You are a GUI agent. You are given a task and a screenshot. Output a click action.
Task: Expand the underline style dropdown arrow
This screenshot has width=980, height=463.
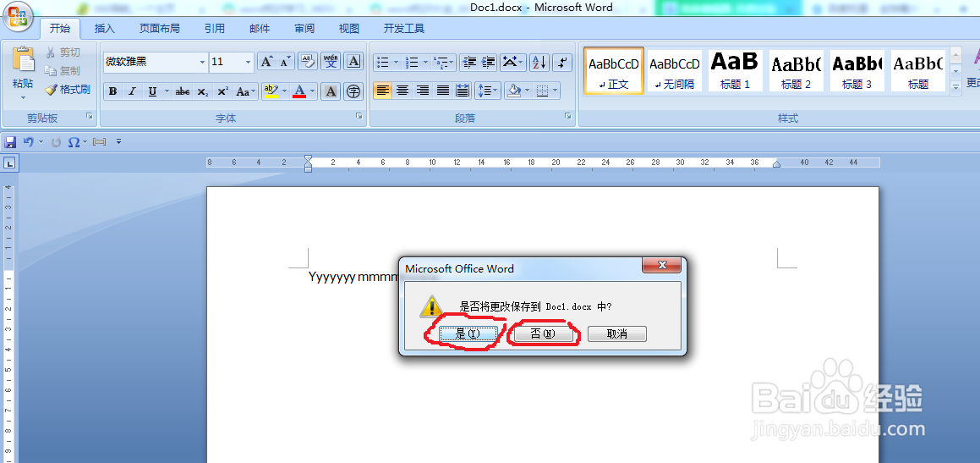[x=167, y=91]
